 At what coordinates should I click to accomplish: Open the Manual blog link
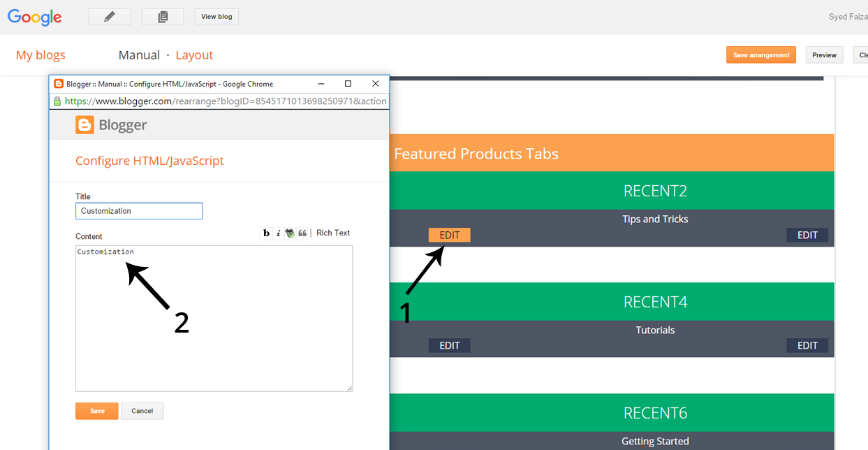point(139,55)
